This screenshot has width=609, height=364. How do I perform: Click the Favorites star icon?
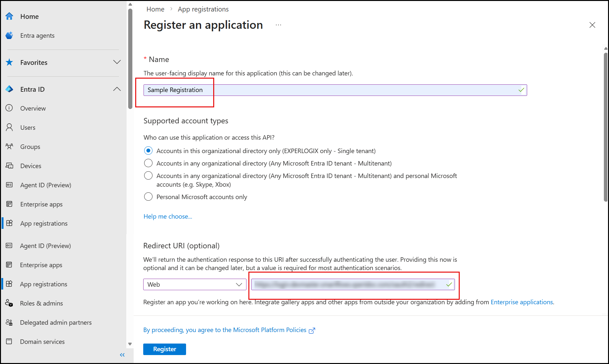coord(9,62)
